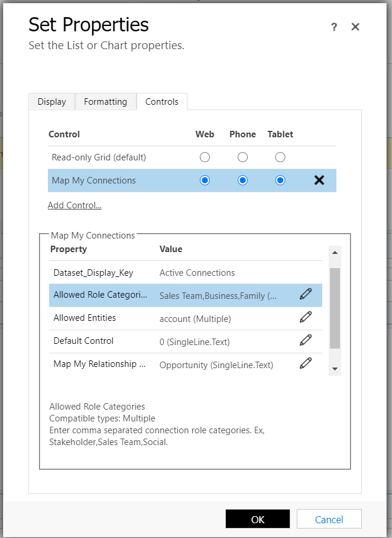Click the Active Connections value
Viewport: 392px width, 538px height.
tap(197, 273)
